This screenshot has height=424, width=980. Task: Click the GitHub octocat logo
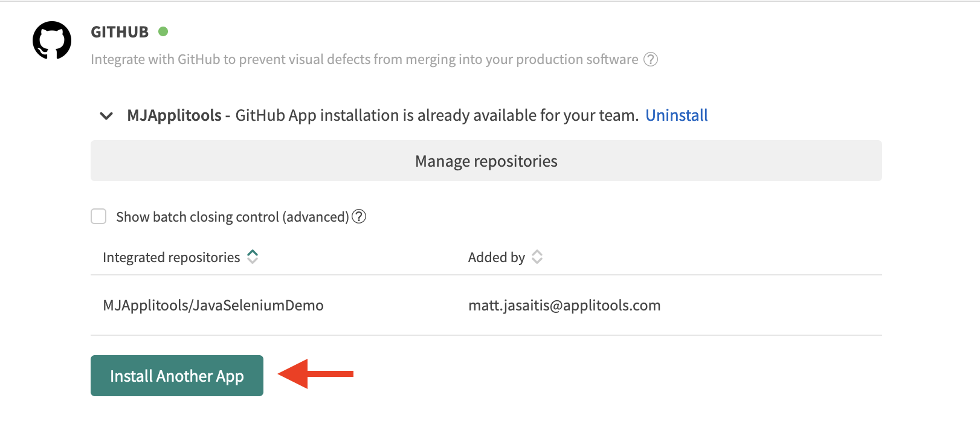(x=52, y=40)
